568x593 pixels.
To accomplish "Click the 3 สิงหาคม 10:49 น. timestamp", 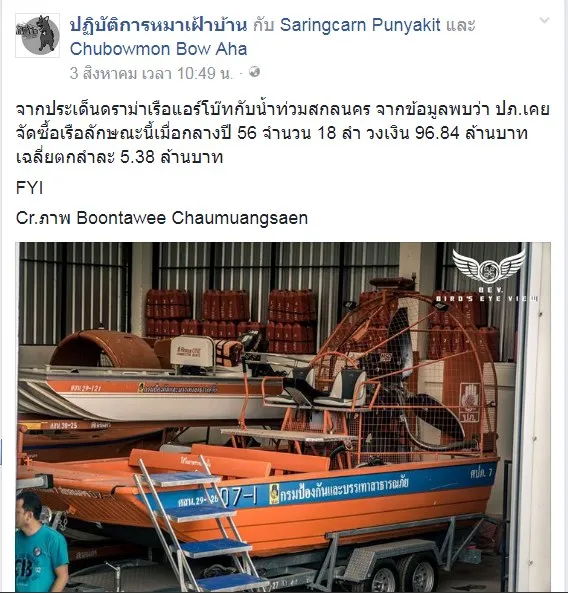I will tap(151, 73).
